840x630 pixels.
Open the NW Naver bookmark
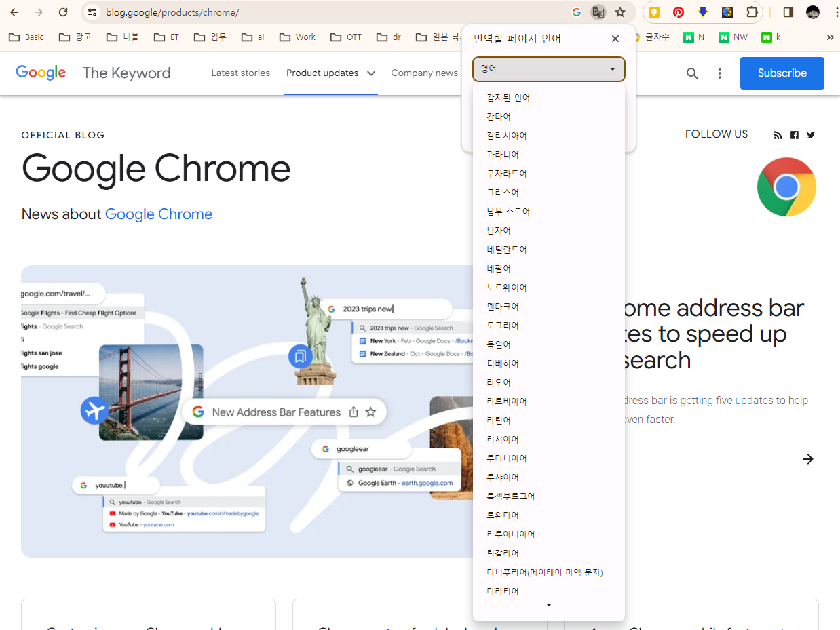733,37
